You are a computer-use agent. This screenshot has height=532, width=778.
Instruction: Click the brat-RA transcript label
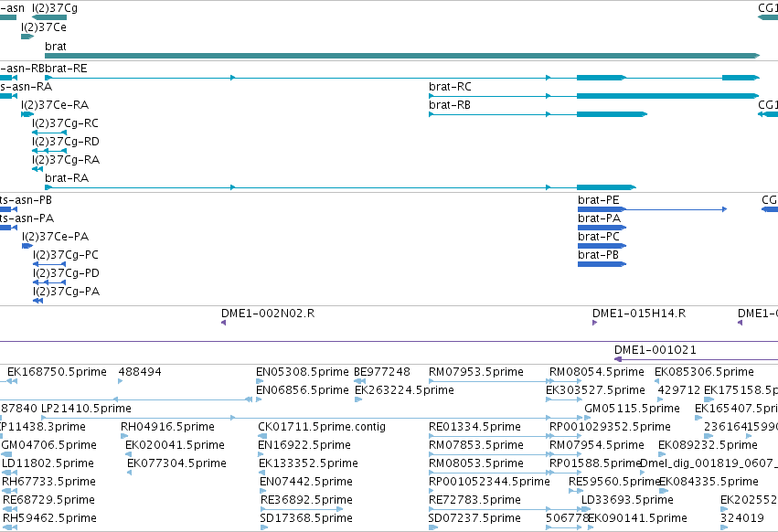click(67, 178)
